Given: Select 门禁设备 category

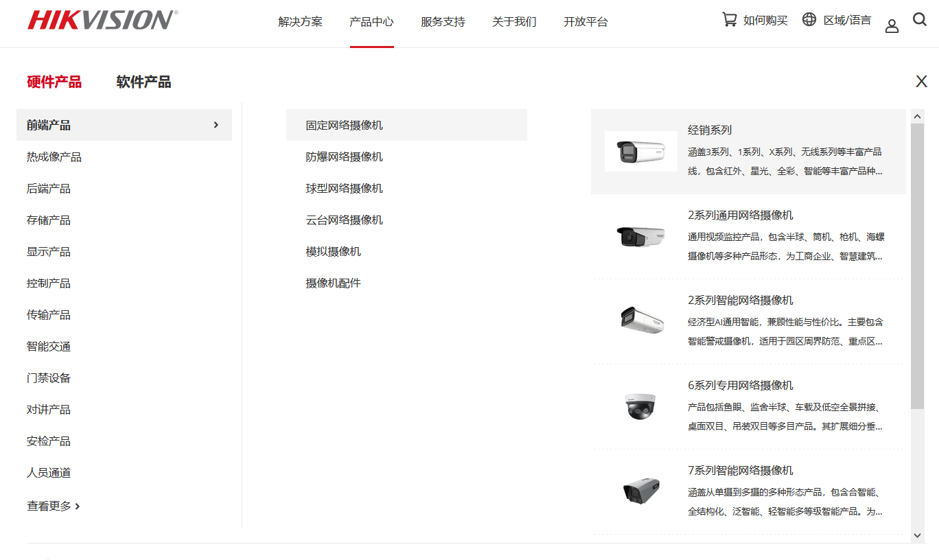Looking at the screenshot, I should (x=49, y=378).
